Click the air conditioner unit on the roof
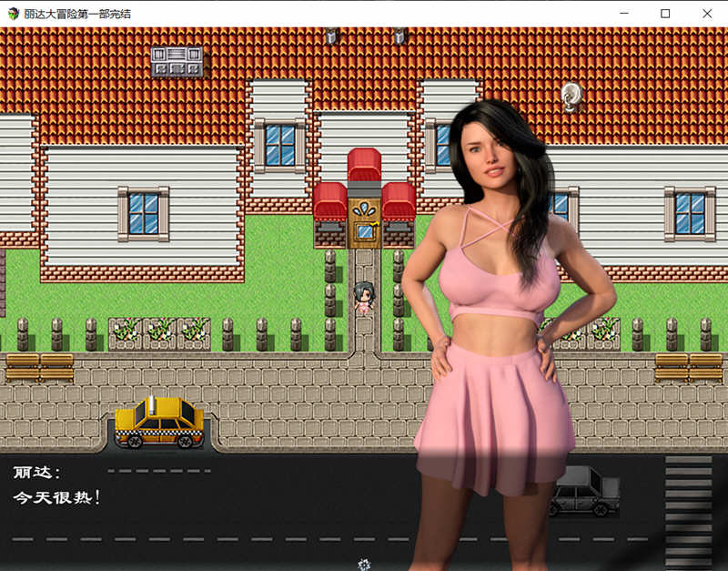728x571 pixels. (x=177, y=61)
